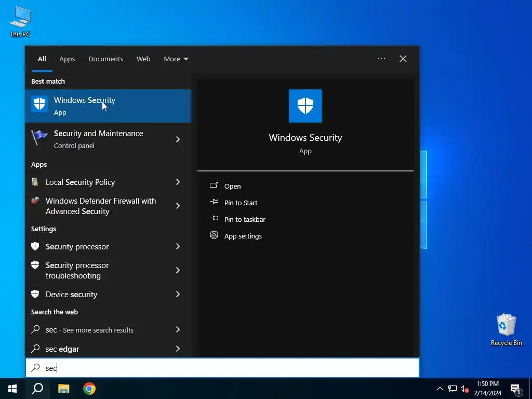Screen dimensions: 532x399
Task: Click the Open icon in the preview pane
Action: [x=214, y=185]
